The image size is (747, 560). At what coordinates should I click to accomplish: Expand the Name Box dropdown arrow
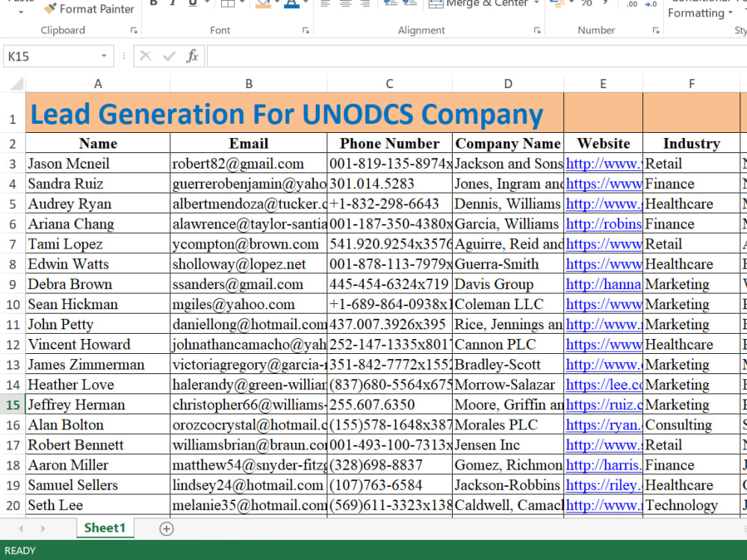[x=104, y=56]
